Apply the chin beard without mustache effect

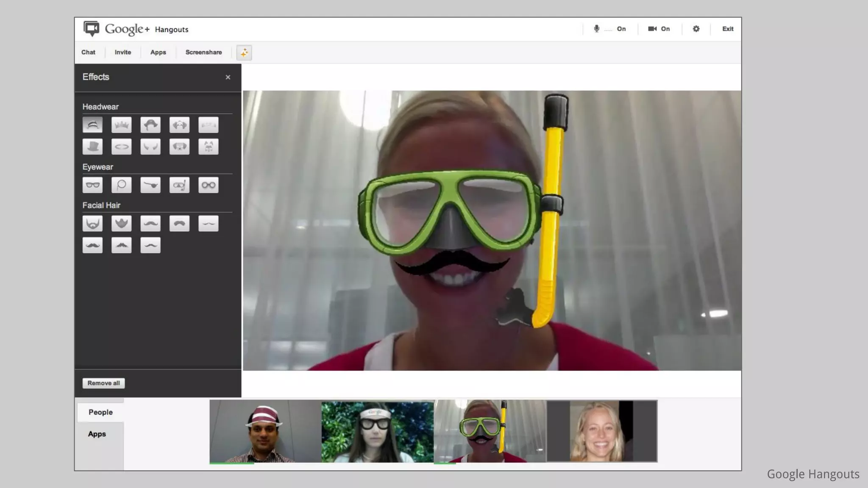point(122,223)
